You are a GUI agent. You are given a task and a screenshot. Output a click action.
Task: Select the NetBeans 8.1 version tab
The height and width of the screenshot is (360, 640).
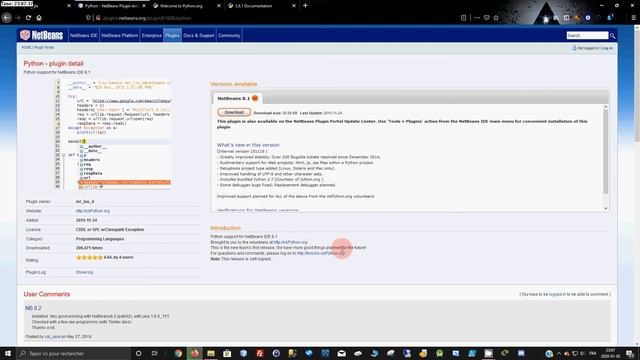[x=237, y=98]
